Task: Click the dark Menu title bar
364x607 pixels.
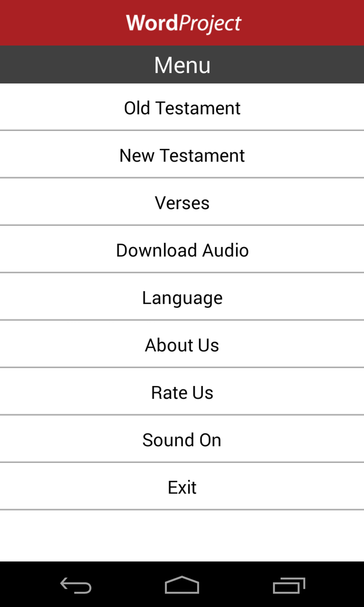Action: point(182,65)
